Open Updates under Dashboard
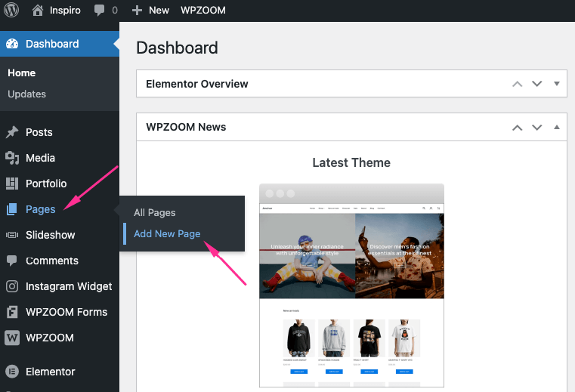Screen dimensions: 575x392 [x=26, y=94]
